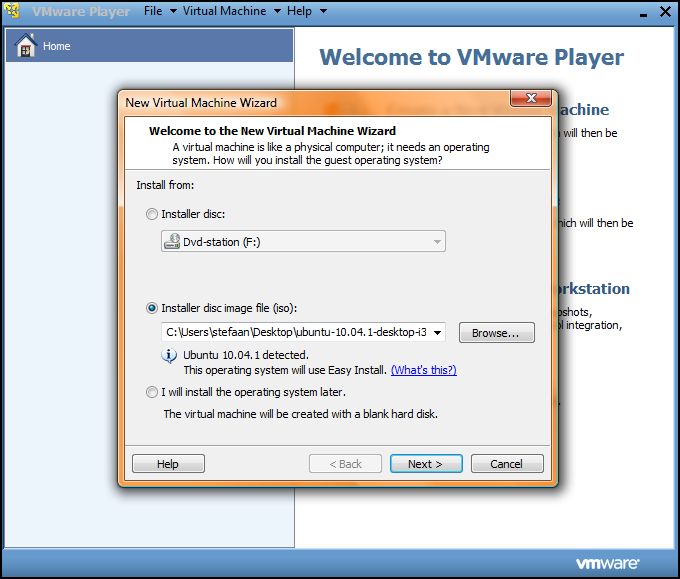This screenshot has height=579, width=680.
Task: Click the Next > button
Action: pos(426,464)
